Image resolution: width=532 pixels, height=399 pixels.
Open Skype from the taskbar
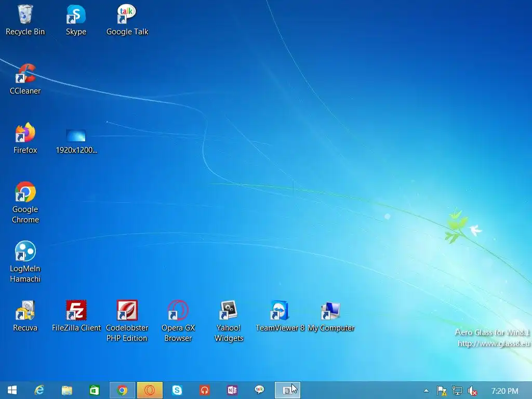(177, 390)
